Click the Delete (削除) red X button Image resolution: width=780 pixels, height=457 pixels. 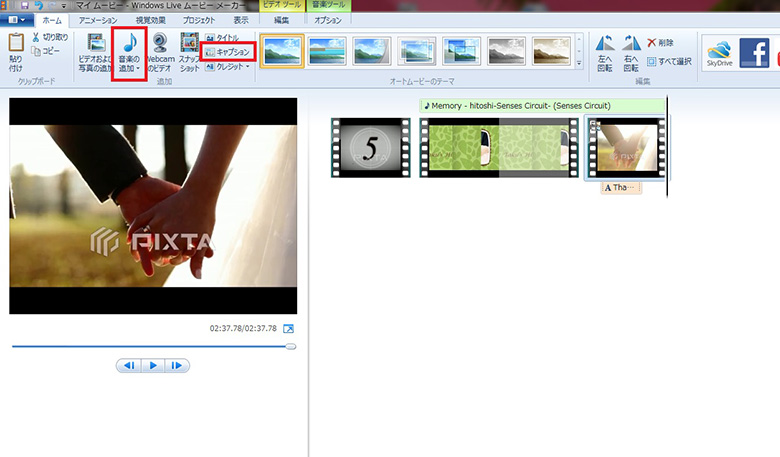point(660,43)
